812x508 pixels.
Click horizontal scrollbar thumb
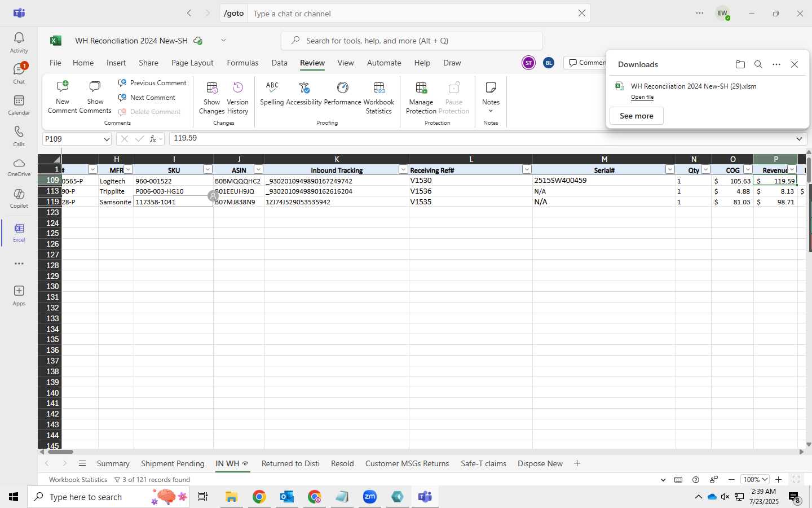[60, 452]
